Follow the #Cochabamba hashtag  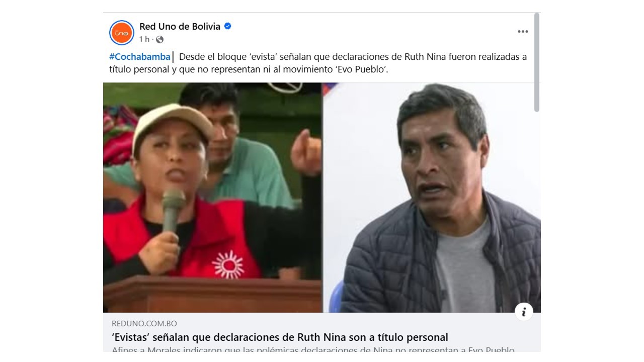[139, 57]
